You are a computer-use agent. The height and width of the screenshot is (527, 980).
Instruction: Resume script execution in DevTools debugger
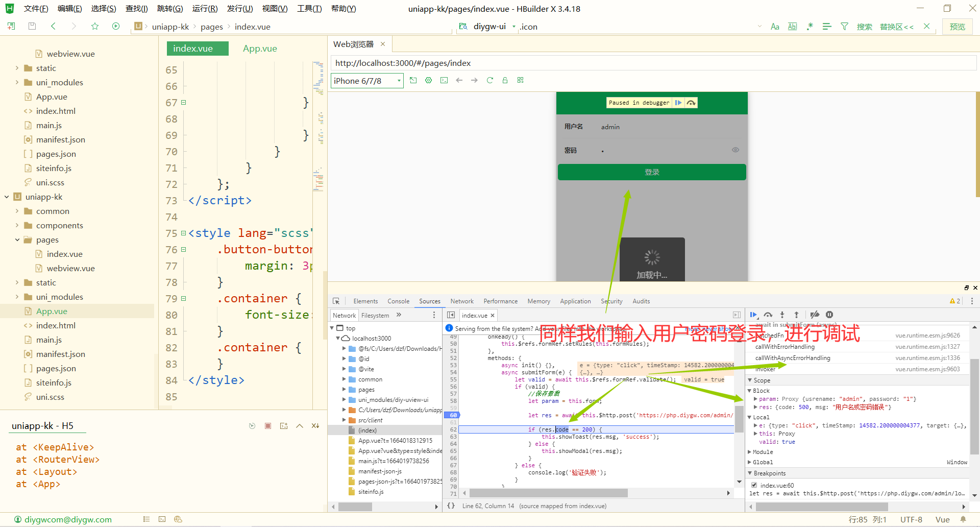tap(753, 315)
